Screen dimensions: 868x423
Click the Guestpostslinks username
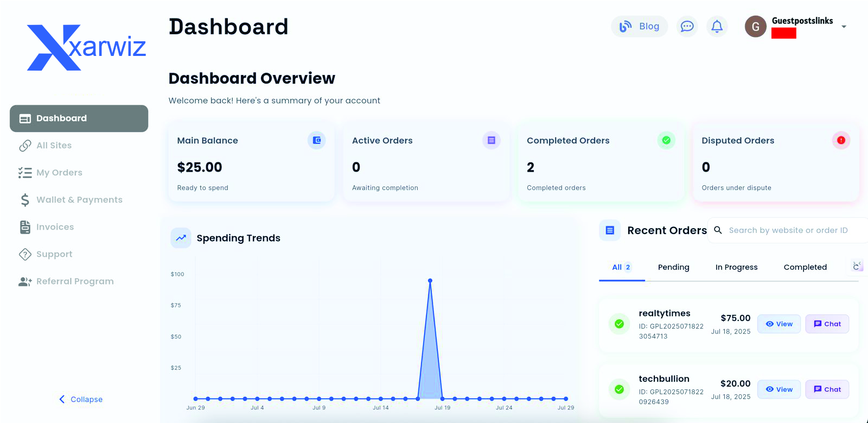(x=802, y=21)
